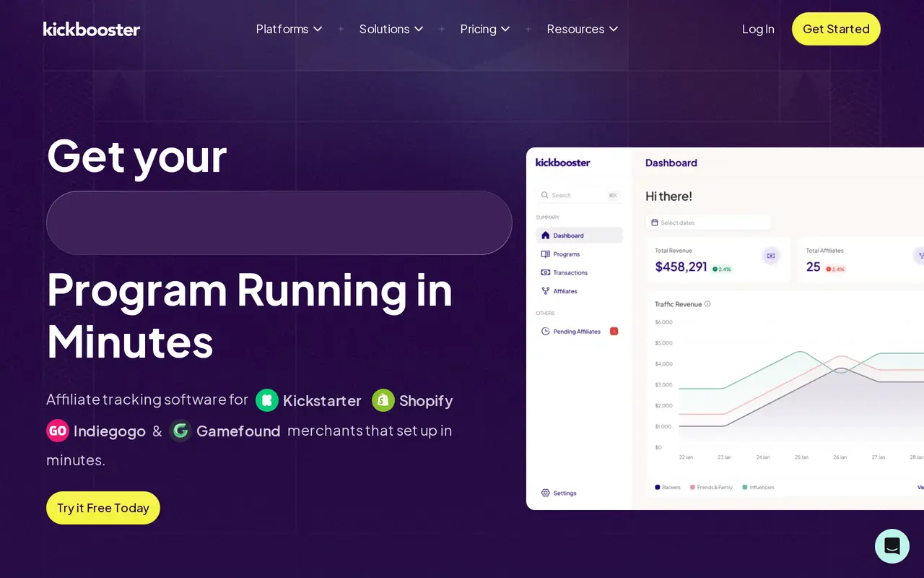Click the empty rounded headline placeholder
Image resolution: width=924 pixels, height=578 pixels.
pyautogui.click(x=279, y=223)
